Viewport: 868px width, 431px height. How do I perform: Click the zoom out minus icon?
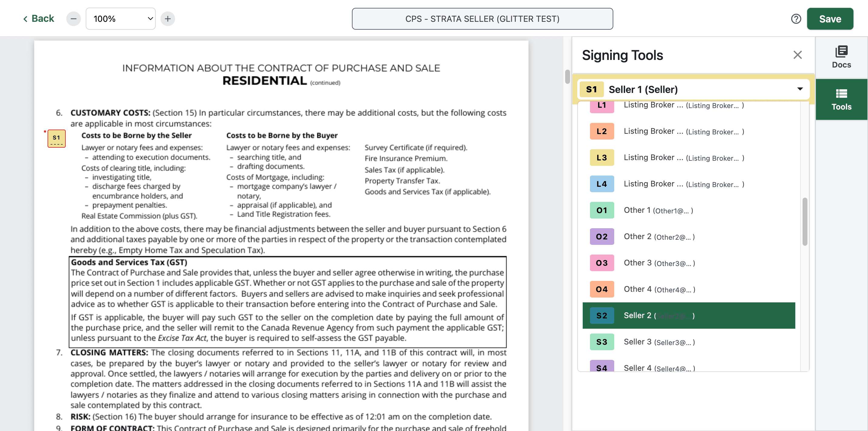74,19
